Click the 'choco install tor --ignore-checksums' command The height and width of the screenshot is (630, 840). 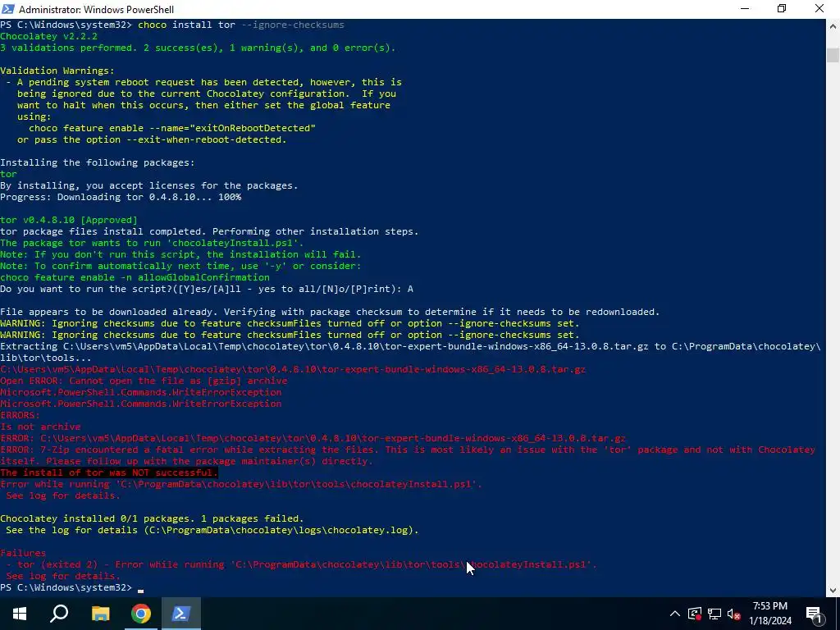point(241,25)
